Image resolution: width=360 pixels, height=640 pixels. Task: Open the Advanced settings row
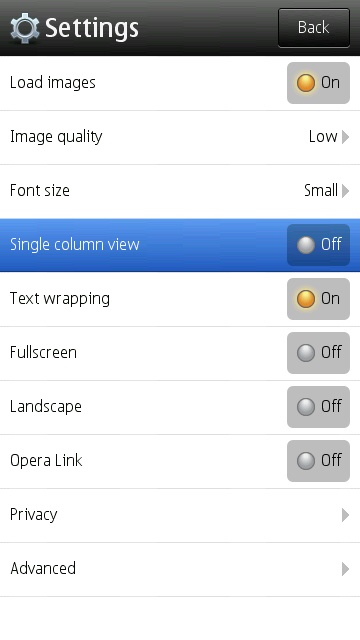(x=180, y=569)
